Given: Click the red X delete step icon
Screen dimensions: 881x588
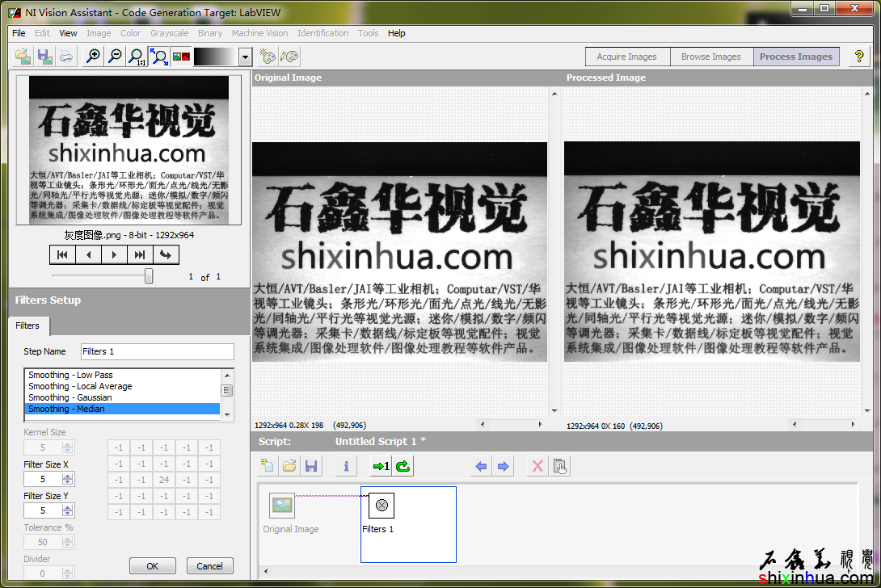Looking at the screenshot, I should 537,466.
